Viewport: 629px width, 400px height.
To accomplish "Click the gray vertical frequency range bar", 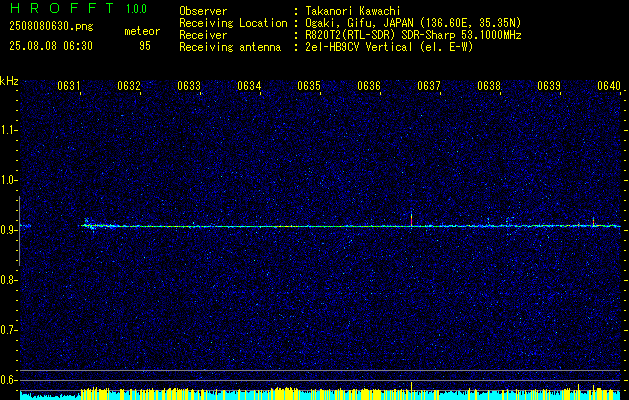I will [19, 231].
